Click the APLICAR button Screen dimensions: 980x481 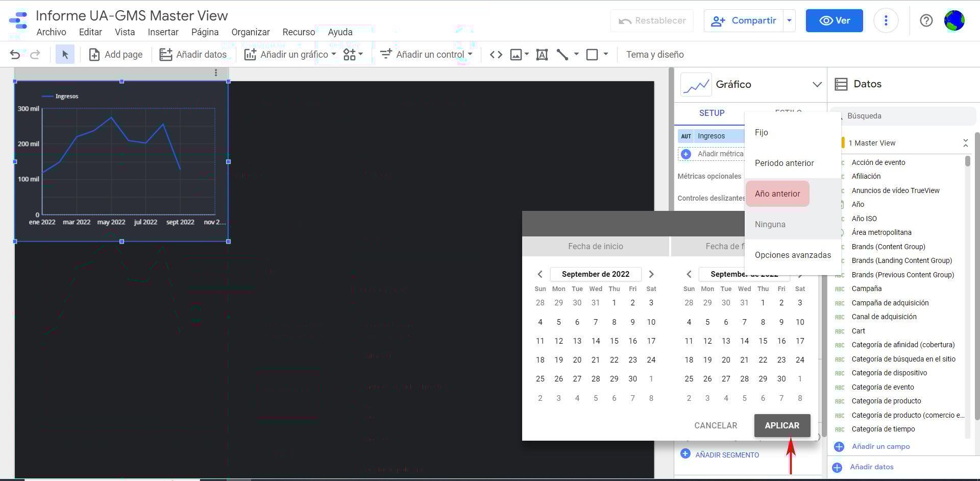[x=782, y=425]
